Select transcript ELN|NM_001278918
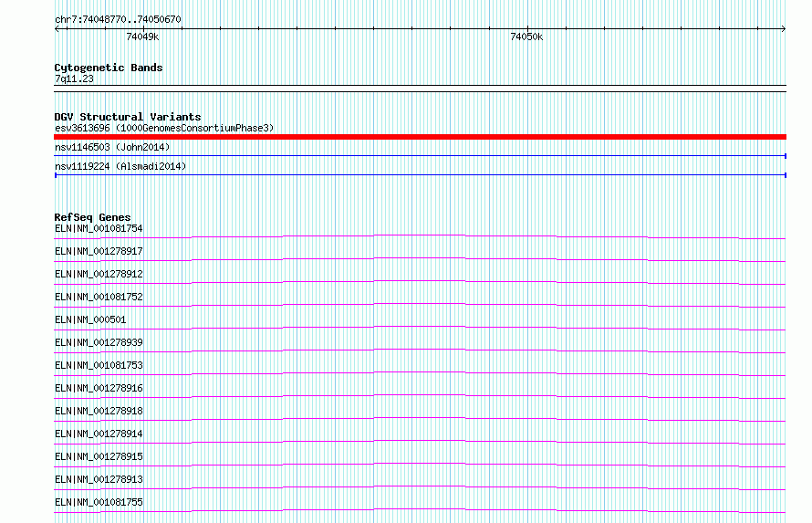This screenshot has width=812, height=523. [99, 411]
